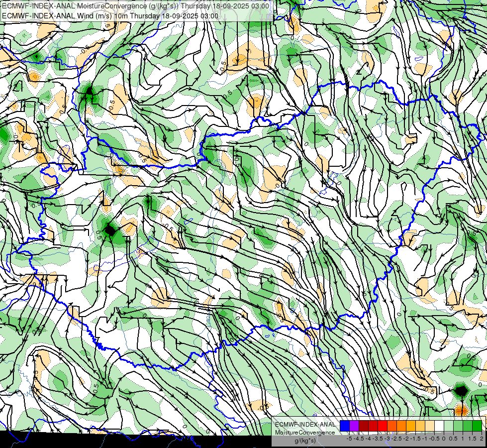Screen dimensions: 487x448
Task: Click the legend tick value 1
Action: coord(463,439)
